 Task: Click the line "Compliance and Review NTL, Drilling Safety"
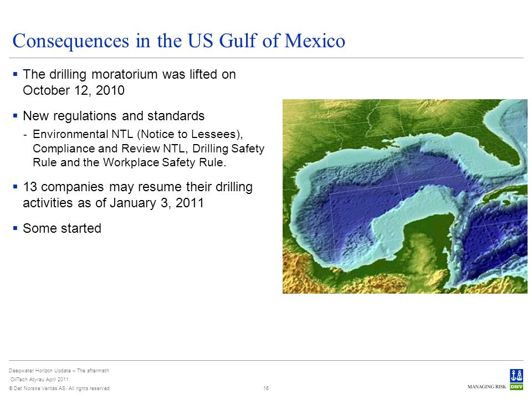click(x=149, y=149)
